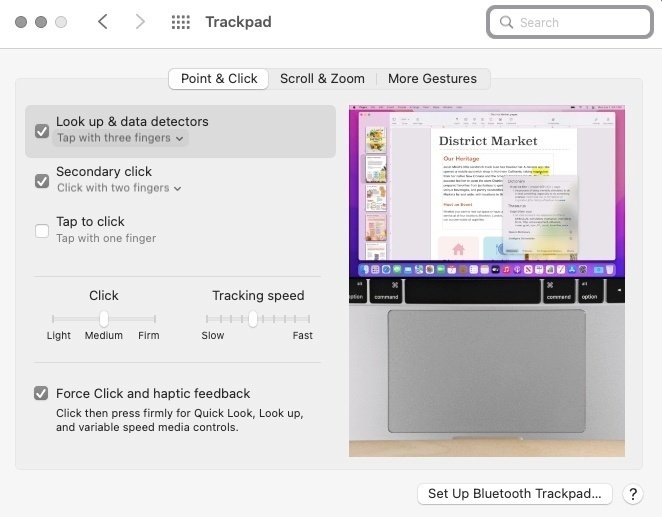Click the Tracking speed slider knob
This screenshot has height=517, width=662.
[253, 319]
